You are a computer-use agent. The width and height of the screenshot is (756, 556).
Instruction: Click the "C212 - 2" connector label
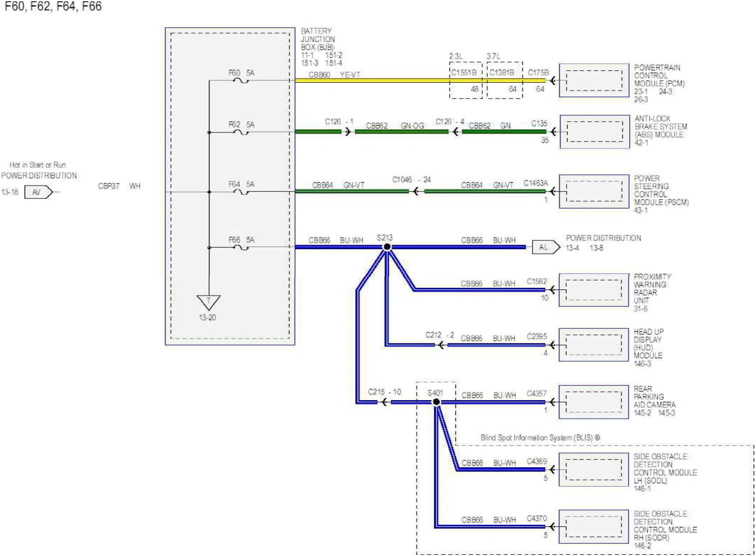440,335
